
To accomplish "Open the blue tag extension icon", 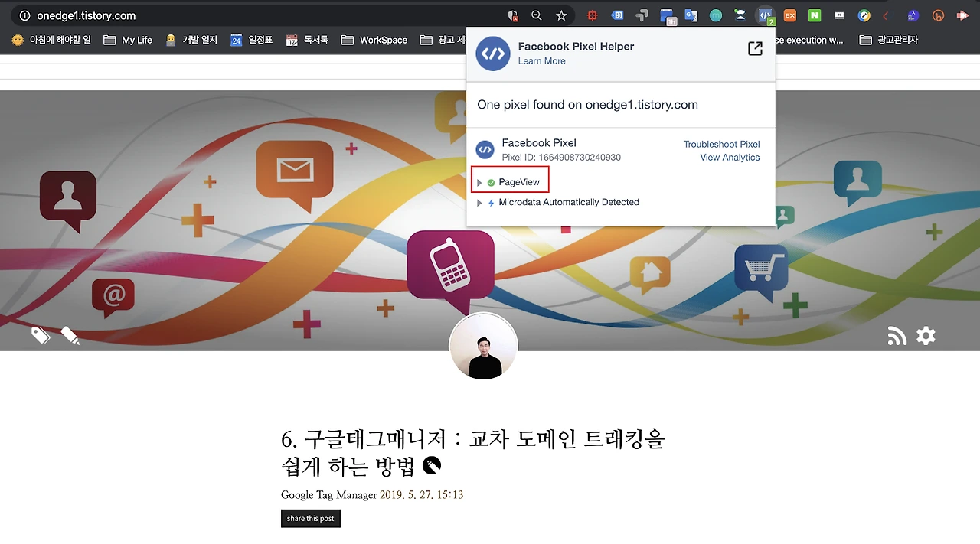I will point(617,15).
